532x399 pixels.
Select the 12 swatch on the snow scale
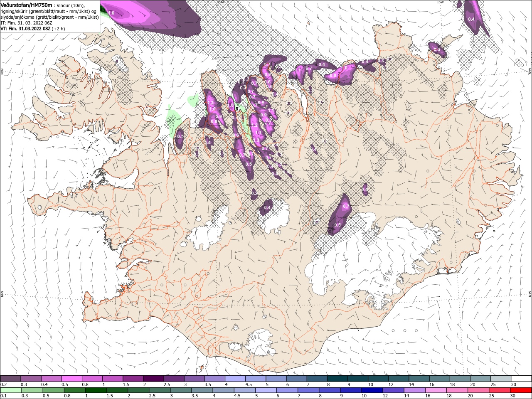pyautogui.click(x=399, y=378)
